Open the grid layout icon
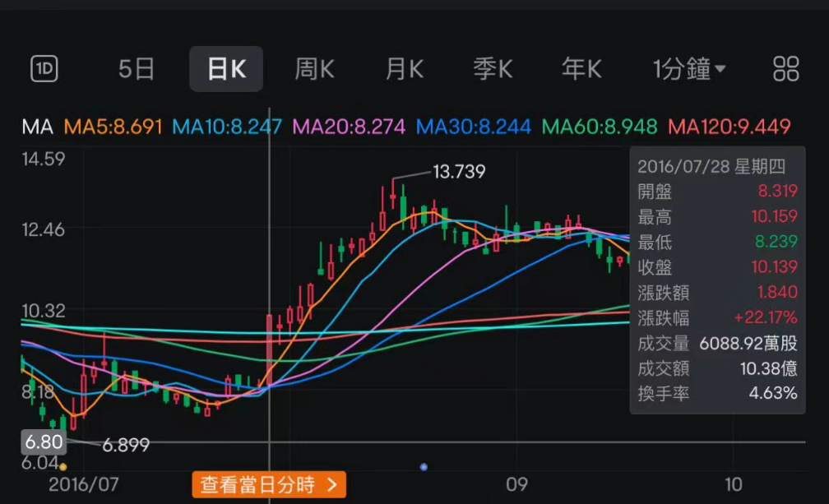829x504 pixels. coord(785,69)
